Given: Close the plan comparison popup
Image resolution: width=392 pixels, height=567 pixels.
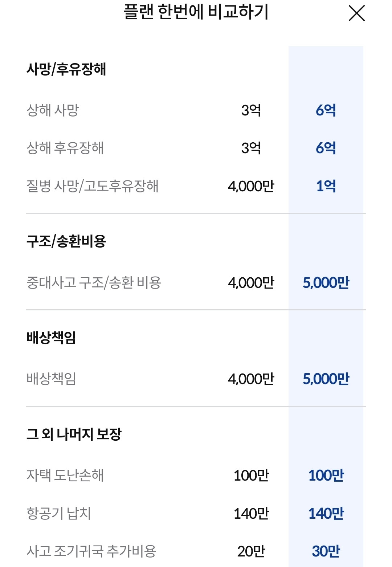Looking at the screenshot, I should tap(356, 13).
